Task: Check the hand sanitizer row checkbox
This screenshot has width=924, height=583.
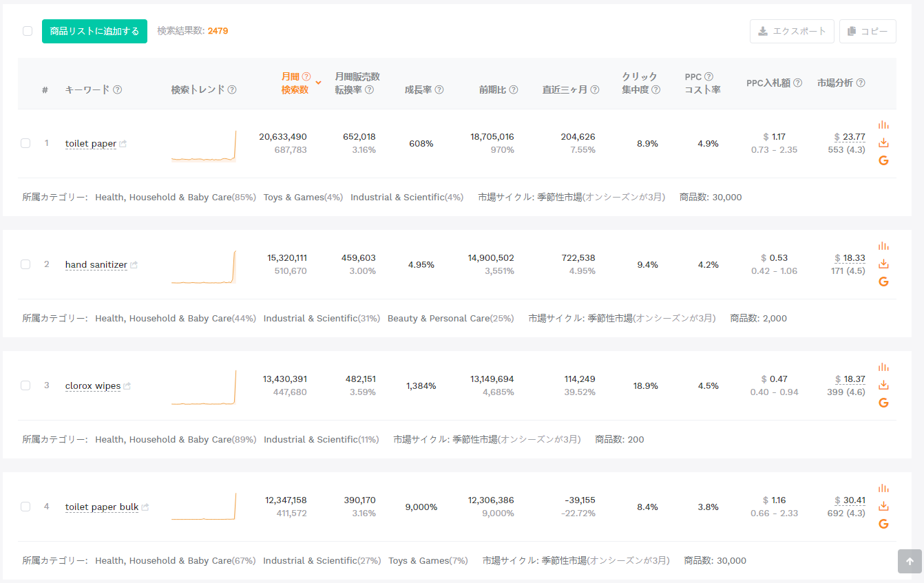Action: pos(25,264)
